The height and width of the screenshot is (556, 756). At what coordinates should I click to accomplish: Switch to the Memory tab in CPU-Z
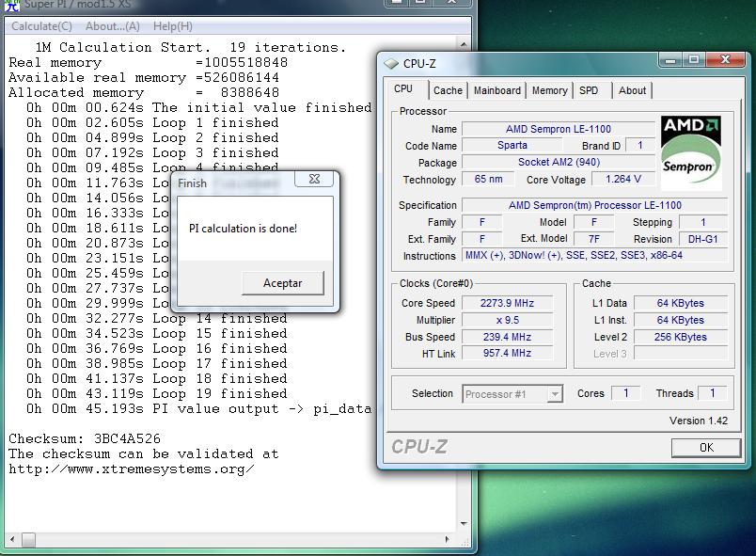[x=550, y=90]
